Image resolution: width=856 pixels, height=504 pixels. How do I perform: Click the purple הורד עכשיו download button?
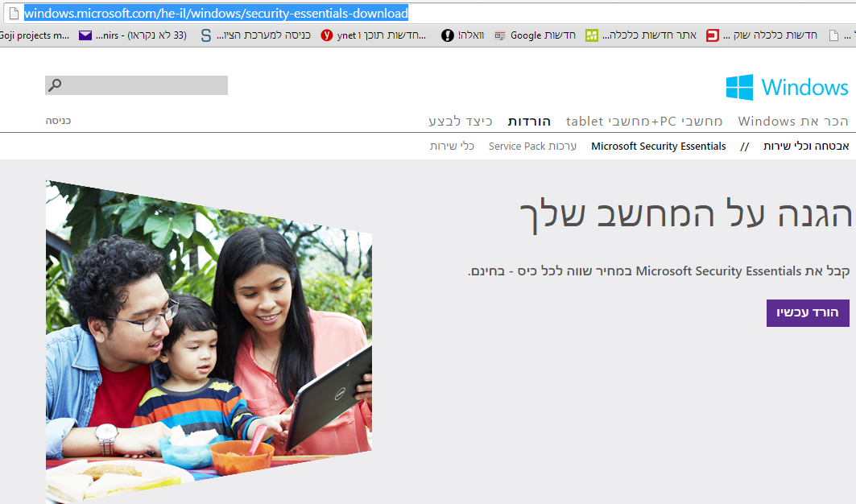pyautogui.click(x=808, y=313)
